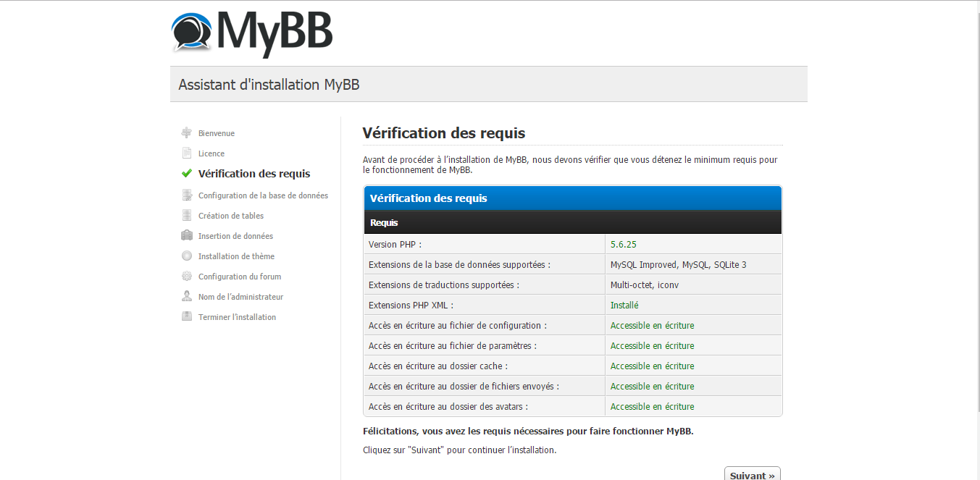
Task: Click the intro paragraph starting Avant de procéder
Action: pyautogui.click(x=570, y=165)
